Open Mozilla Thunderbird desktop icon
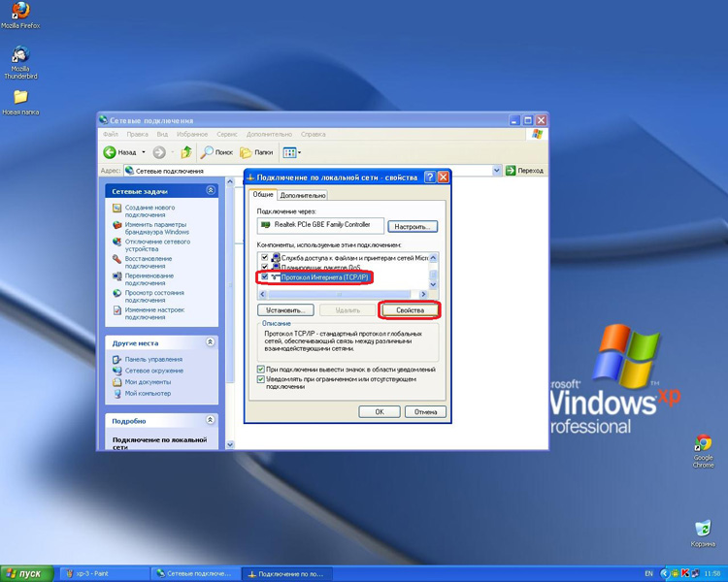The height and width of the screenshot is (582, 728). click(20, 63)
